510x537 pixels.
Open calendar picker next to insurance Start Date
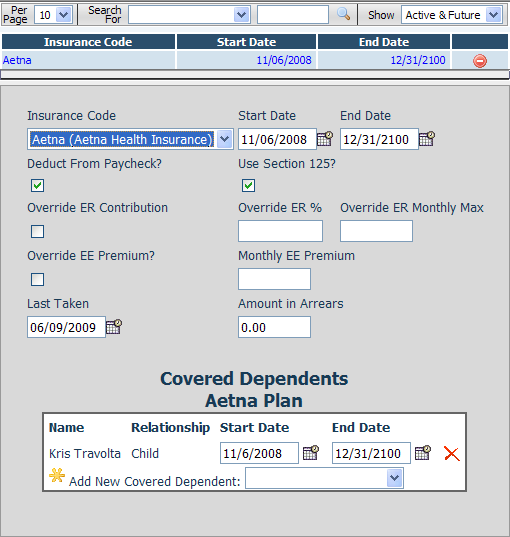(325, 139)
